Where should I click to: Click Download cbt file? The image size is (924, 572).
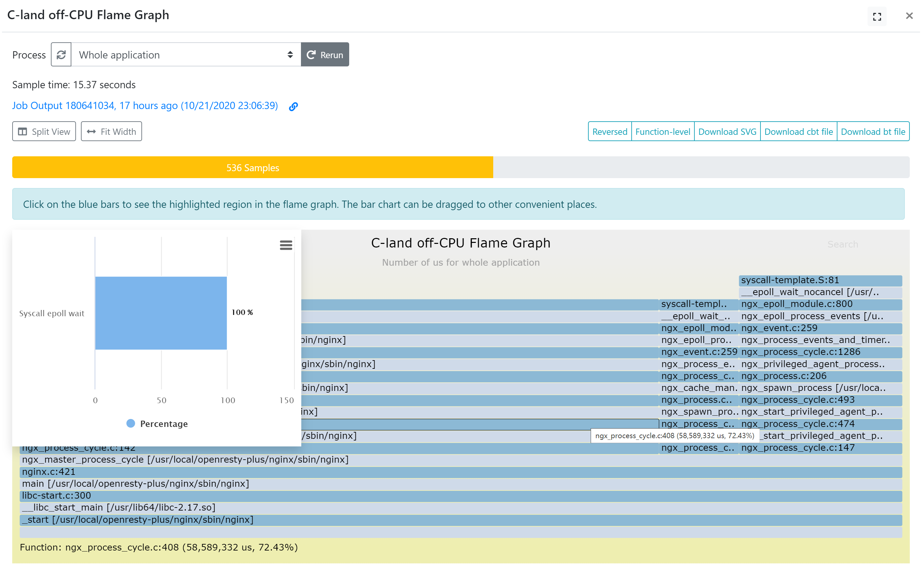(798, 131)
